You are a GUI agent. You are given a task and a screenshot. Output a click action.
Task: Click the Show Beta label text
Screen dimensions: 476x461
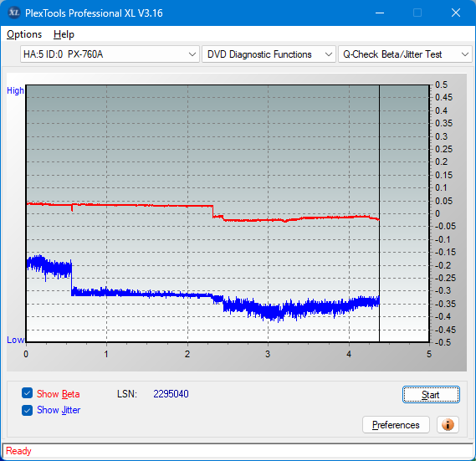pyautogui.click(x=59, y=394)
